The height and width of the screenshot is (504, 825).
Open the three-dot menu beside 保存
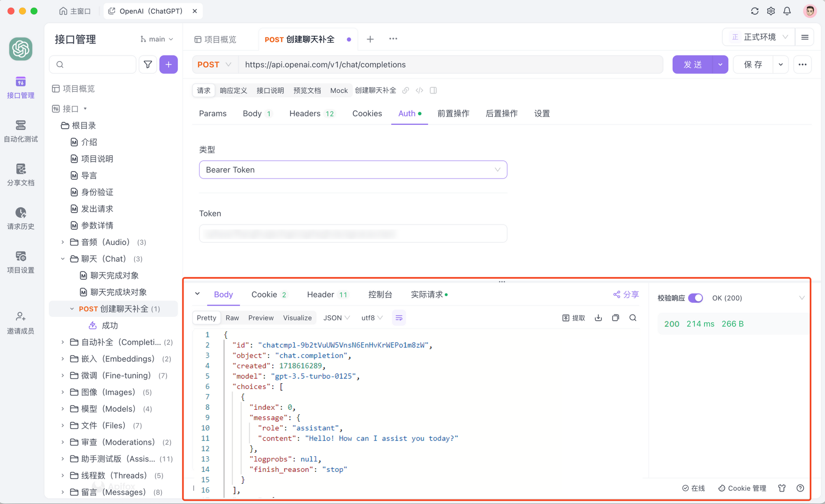802,64
